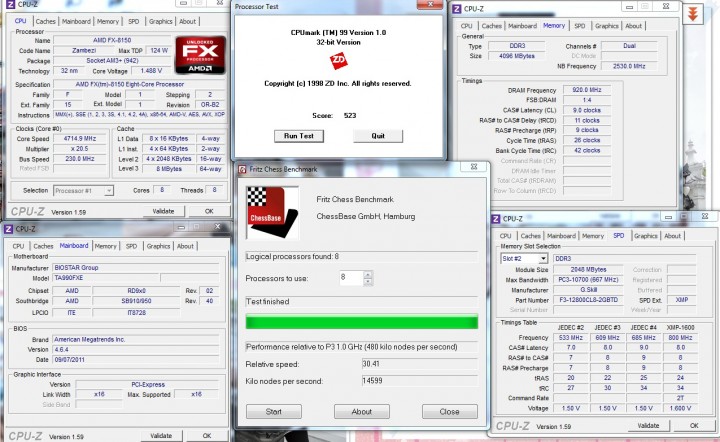Click the DRAM Frequency value 920.0 MHz
The height and width of the screenshot is (442, 720).
pyautogui.click(x=587, y=90)
